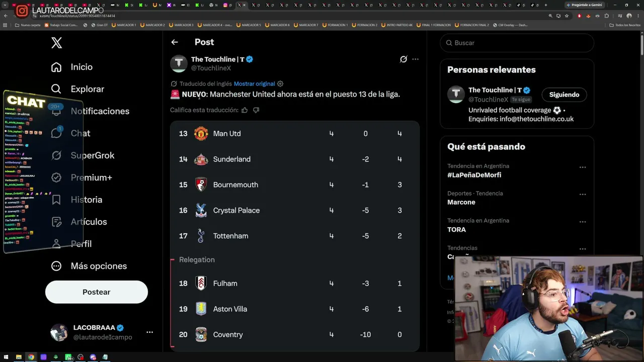Like the translation with thumbs up
The width and height of the screenshot is (644, 362).
[245, 110]
